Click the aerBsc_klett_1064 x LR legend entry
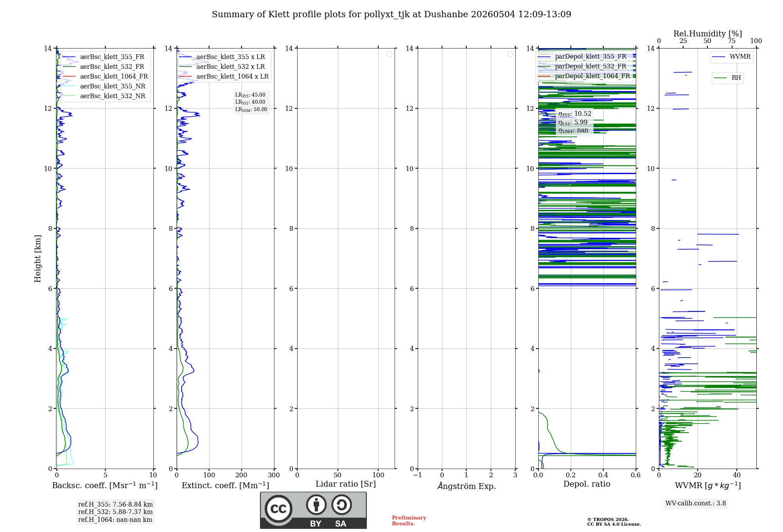The image size is (783, 532). tap(224, 77)
